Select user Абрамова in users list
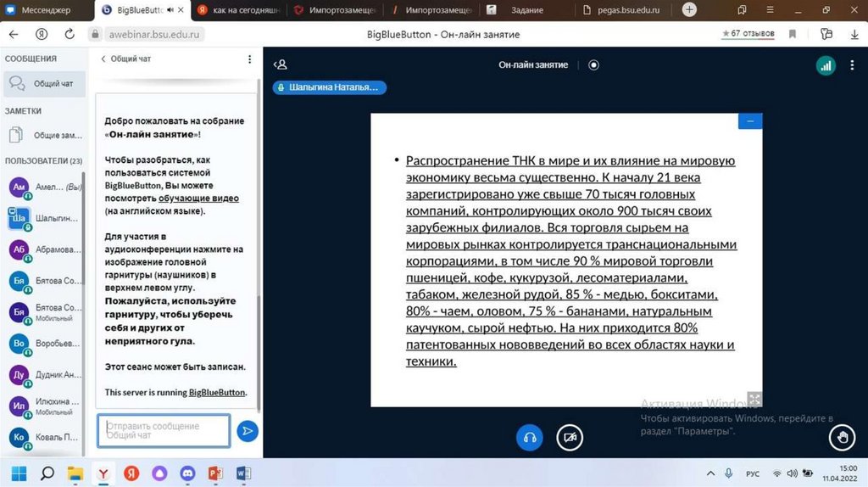This screenshot has height=487, width=868. pos(44,249)
